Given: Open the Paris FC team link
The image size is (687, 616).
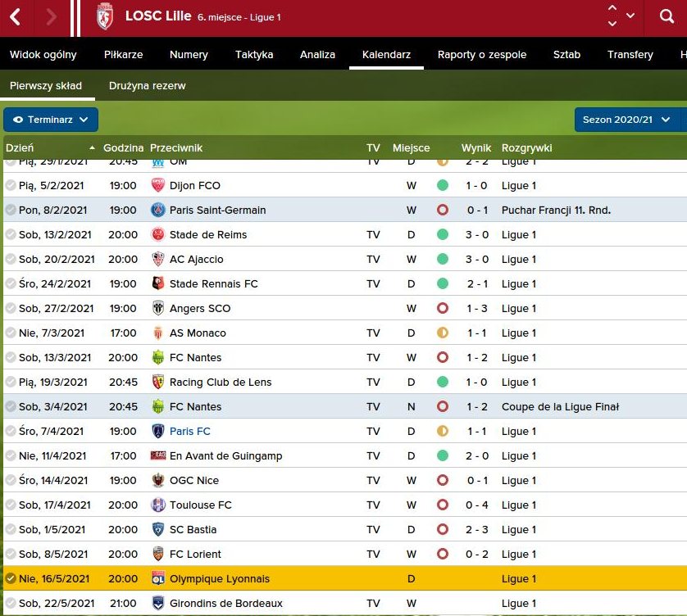Looking at the screenshot, I should coord(189,432).
